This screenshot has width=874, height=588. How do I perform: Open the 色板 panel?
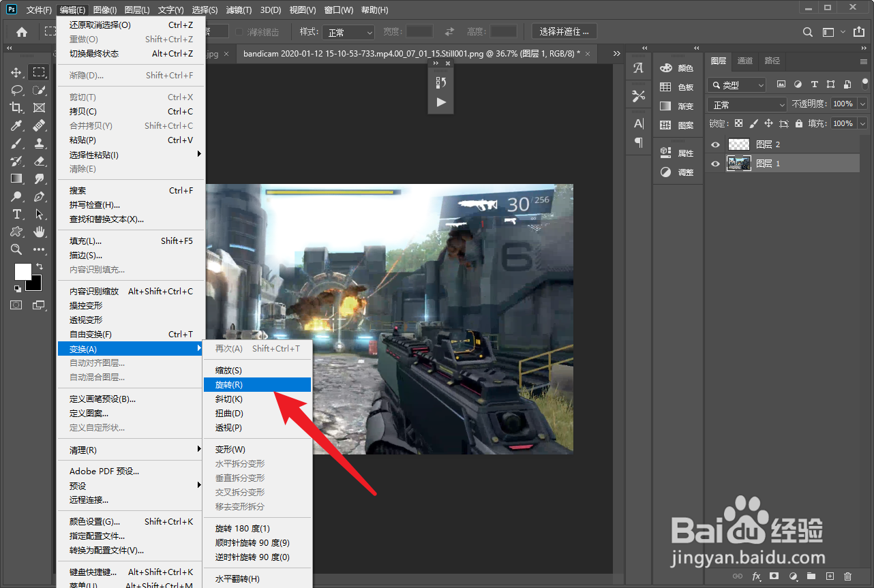tap(676, 87)
